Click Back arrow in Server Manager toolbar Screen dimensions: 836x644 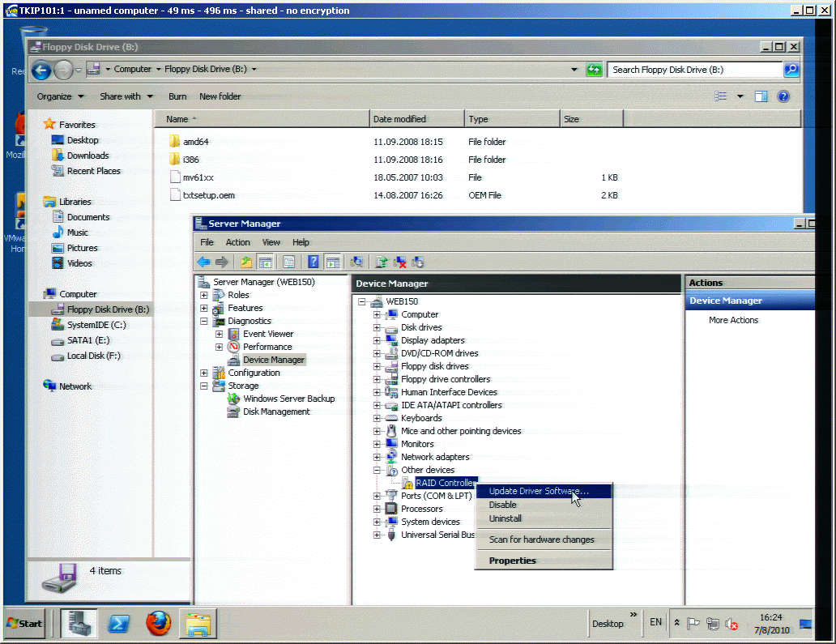tap(203, 262)
